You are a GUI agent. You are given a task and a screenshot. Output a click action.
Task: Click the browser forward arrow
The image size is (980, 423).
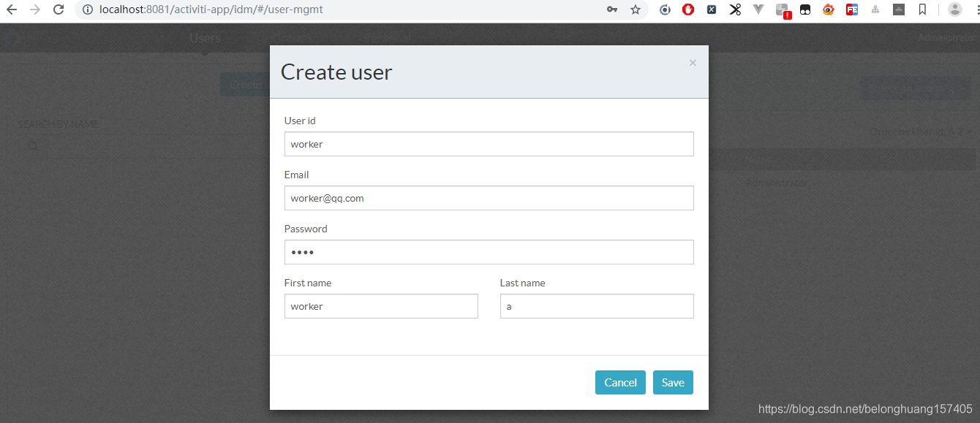[35, 9]
